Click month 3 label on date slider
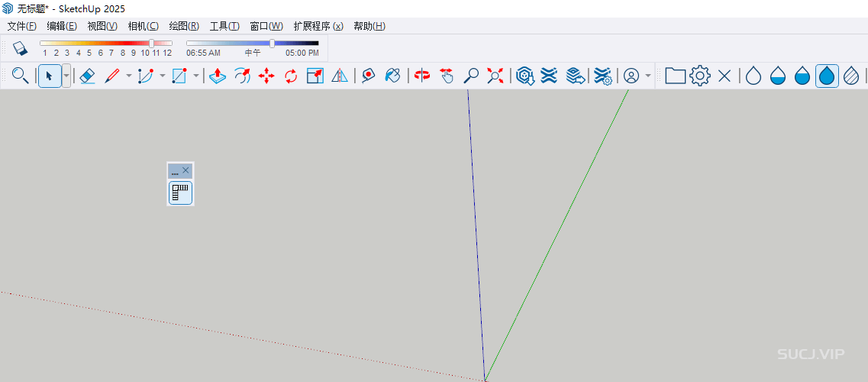Image resolution: width=868 pixels, height=382 pixels. (67, 53)
